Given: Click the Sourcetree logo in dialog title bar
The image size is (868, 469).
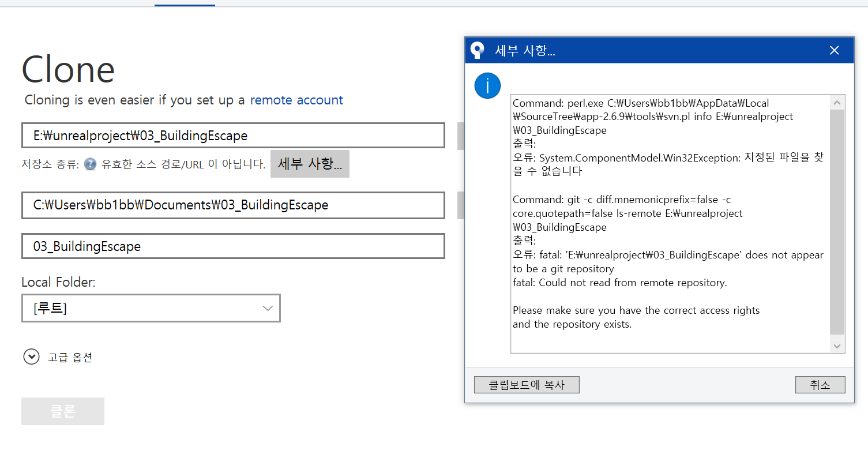Looking at the screenshot, I should [478, 50].
